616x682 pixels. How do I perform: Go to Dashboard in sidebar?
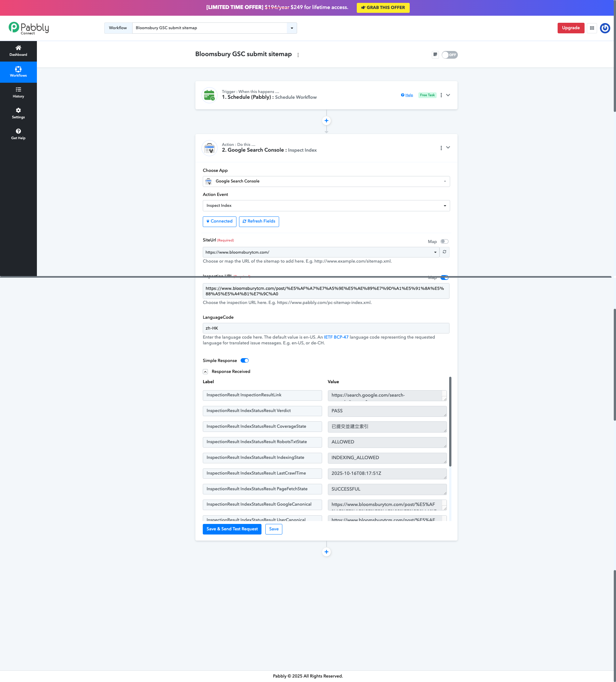[x=18, y=51]
